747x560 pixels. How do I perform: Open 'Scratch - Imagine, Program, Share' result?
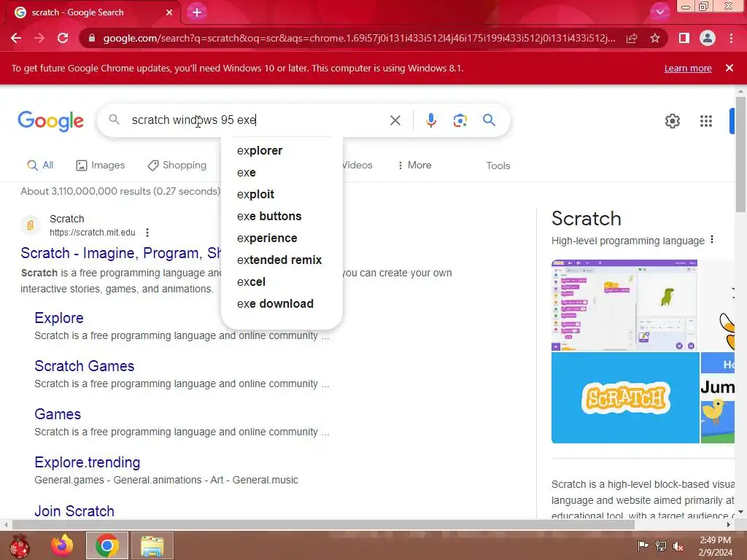[x=120, y=253]
